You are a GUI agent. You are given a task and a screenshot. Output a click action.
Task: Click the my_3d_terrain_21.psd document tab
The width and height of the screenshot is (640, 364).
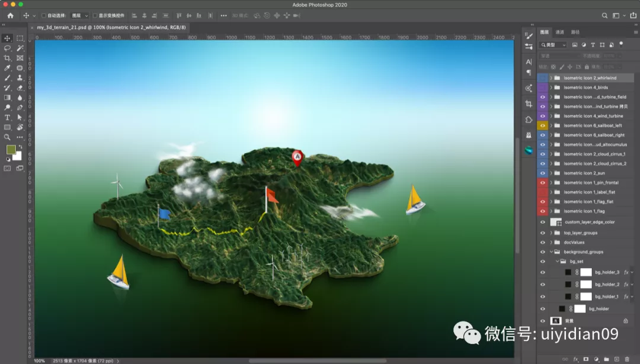click(x=111, y=27)
